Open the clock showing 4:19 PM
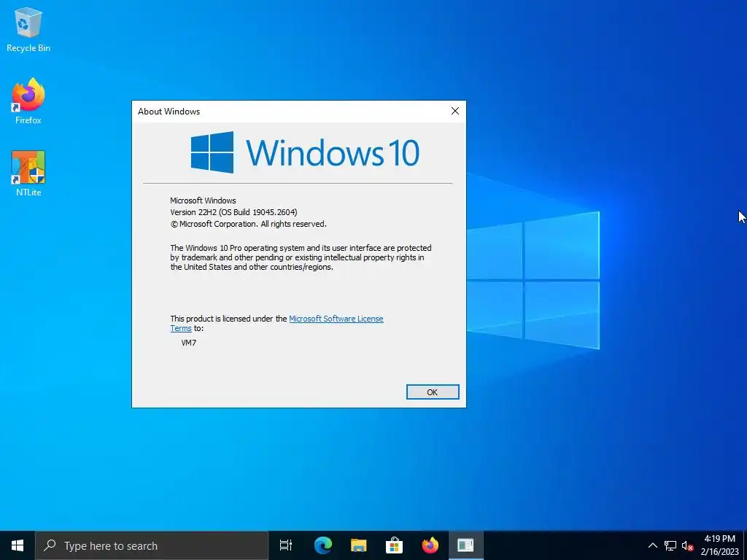The image size is (747, 560). coord(719,545)
